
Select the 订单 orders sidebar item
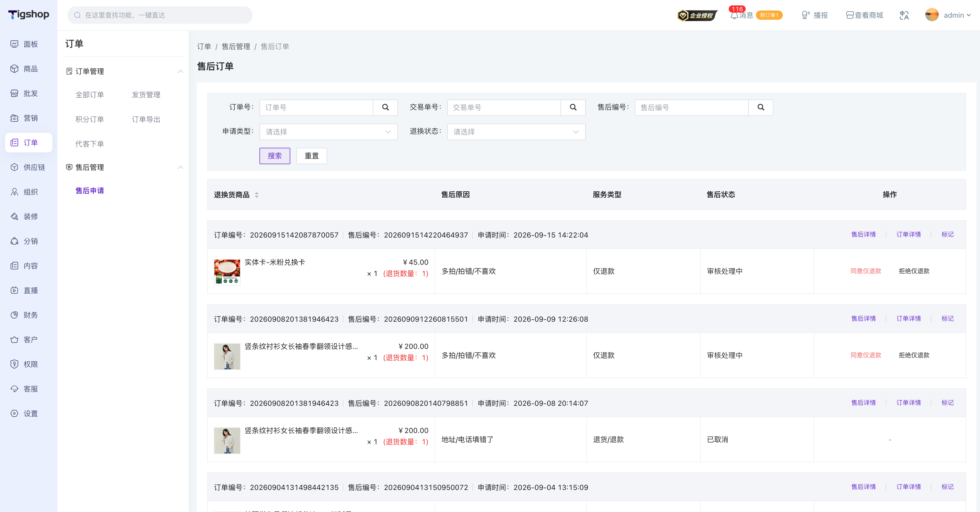point(28,143)
